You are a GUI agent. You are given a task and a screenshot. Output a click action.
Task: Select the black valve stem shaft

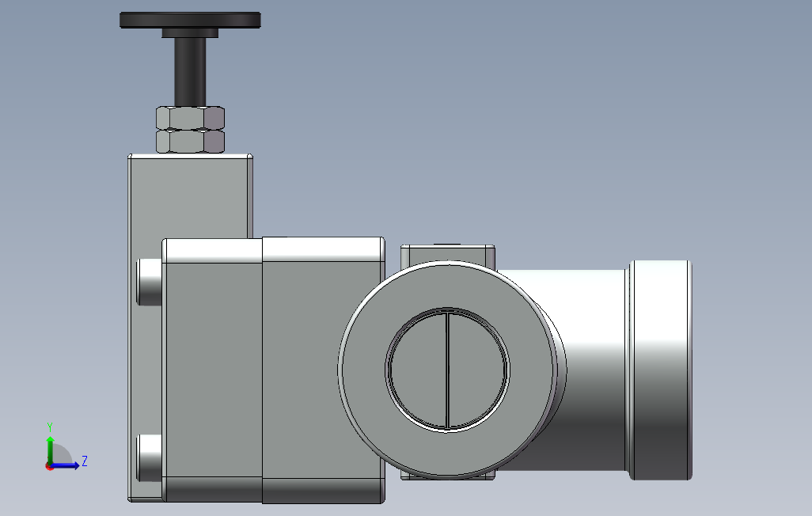coord(190,72)
